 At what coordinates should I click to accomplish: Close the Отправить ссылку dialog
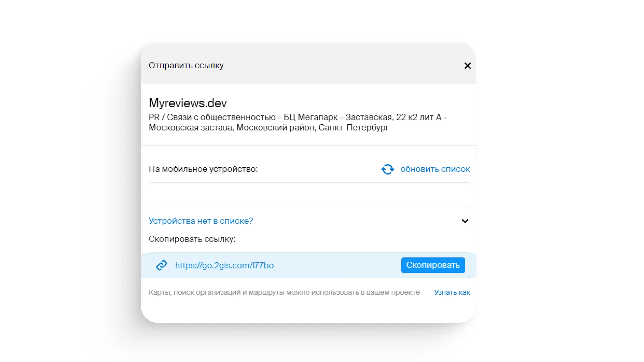coord(467,66)
